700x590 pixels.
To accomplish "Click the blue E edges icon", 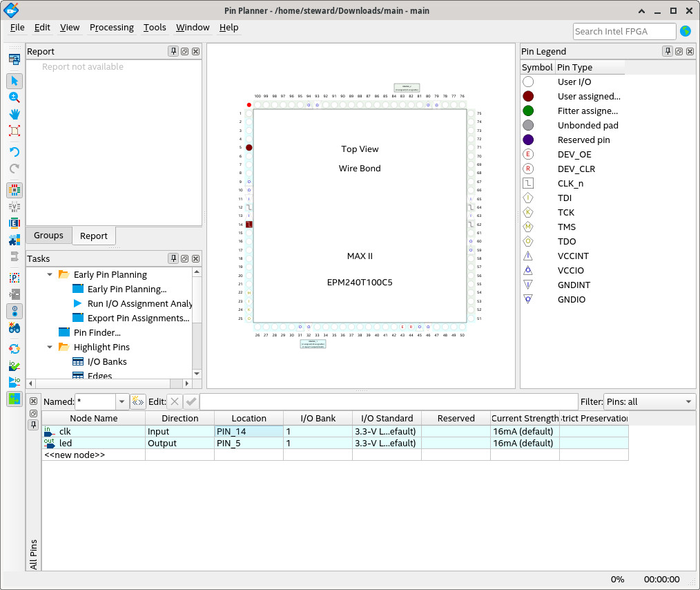I will point(14,223).
